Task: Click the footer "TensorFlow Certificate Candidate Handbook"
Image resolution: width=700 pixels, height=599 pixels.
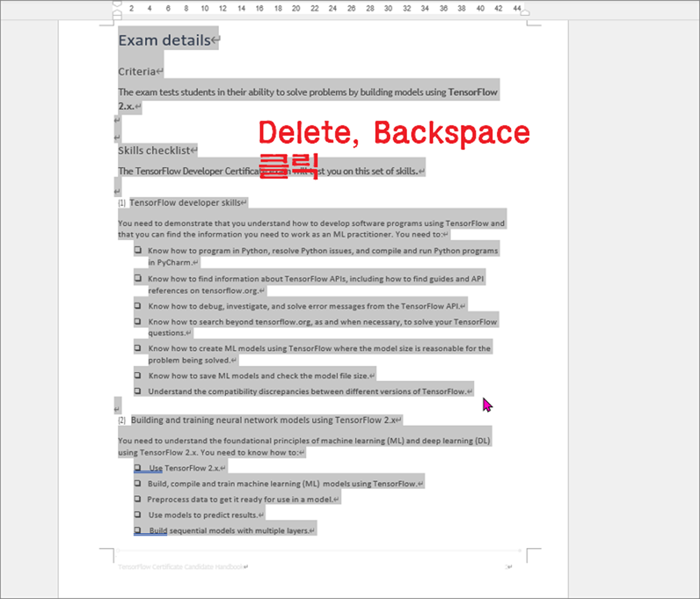Action: click(x=180, y=567)
